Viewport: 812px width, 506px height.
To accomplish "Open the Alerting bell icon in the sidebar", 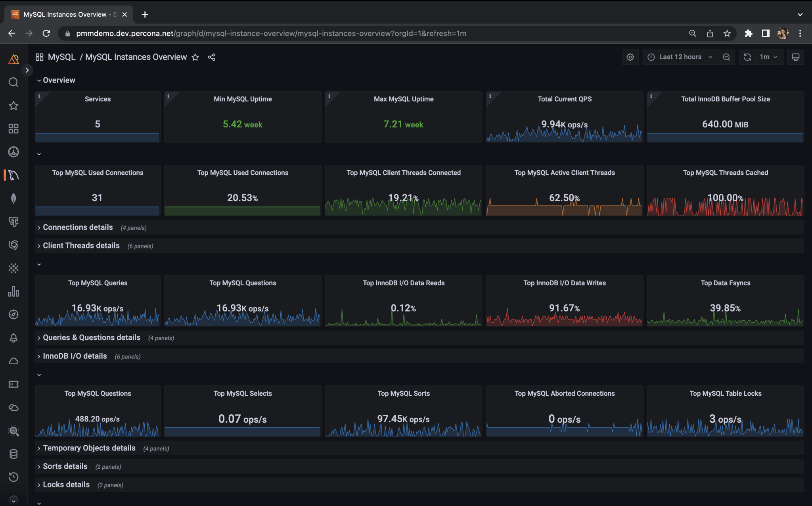I will (13, 338).
